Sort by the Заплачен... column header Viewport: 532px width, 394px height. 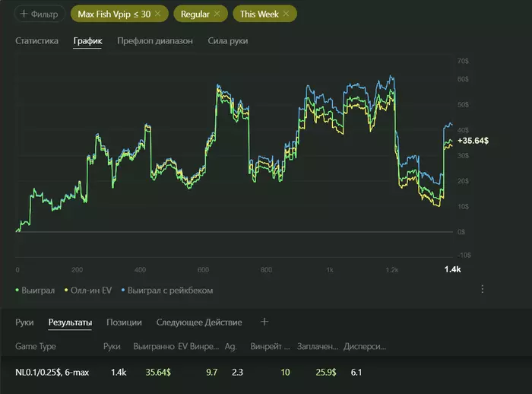point(318,346)
